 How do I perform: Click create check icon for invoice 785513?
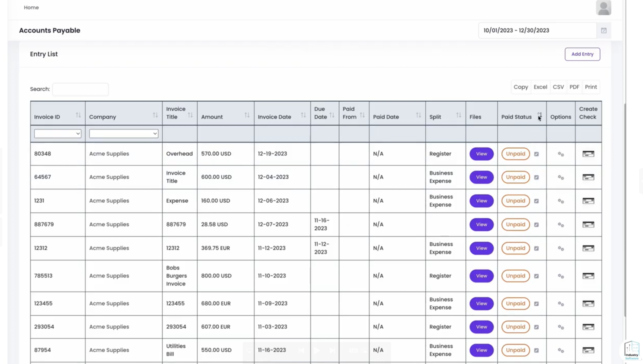tap(588, 276)
